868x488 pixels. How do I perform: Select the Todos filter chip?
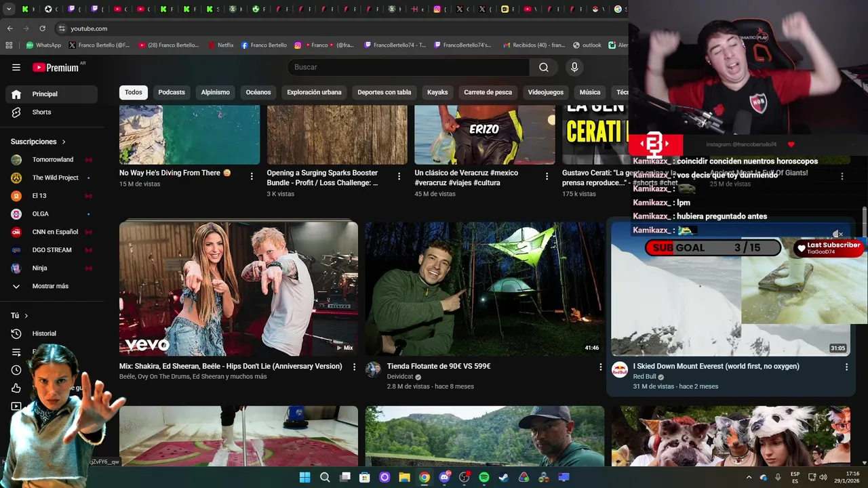[x=134, y=92]
